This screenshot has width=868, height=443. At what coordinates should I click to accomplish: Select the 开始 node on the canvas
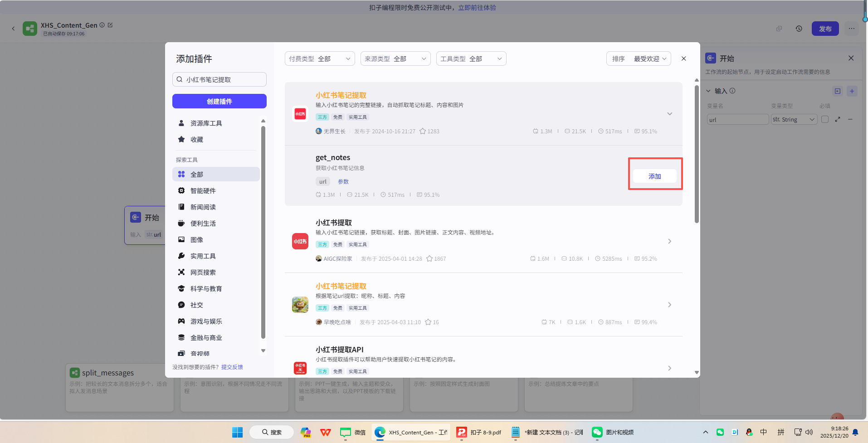click(145, 225)
